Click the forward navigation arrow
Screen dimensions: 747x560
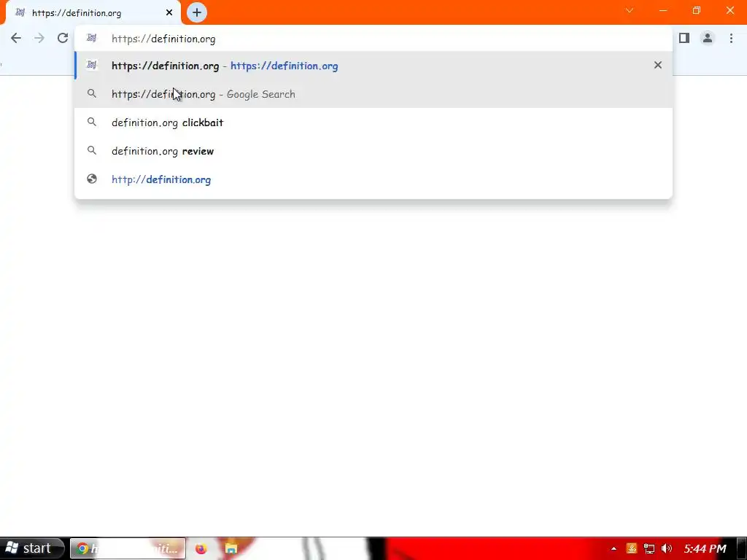coord(39,38)
